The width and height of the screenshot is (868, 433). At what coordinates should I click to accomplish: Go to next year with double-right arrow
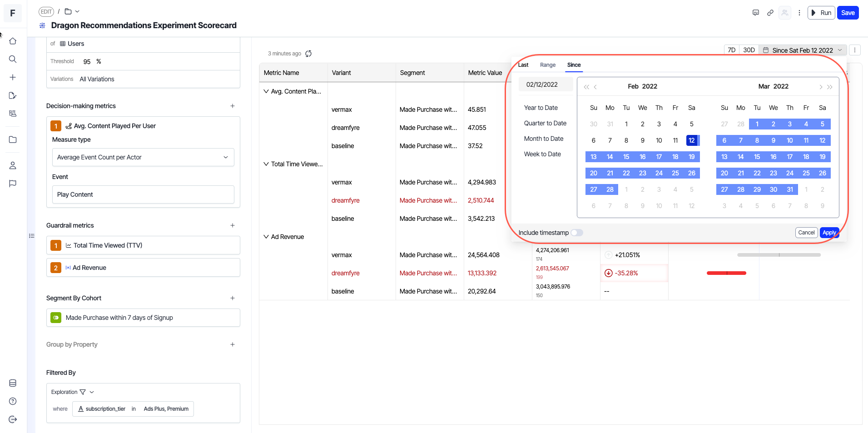[x=830, y=87]
